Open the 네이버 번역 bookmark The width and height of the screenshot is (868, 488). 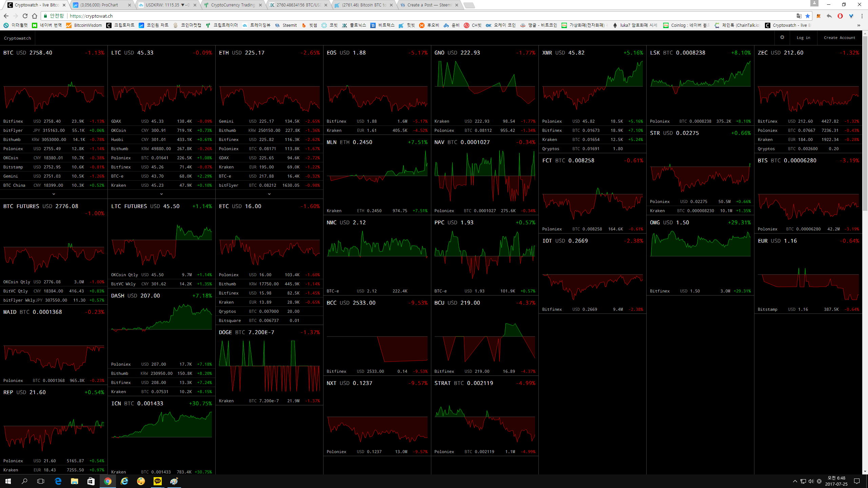point(47,25)
